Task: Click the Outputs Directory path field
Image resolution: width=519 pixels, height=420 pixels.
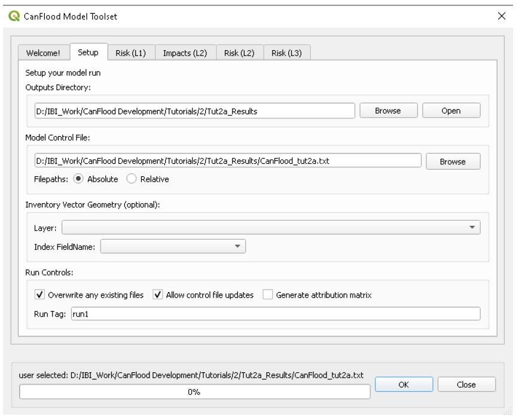Action: (x=195, y=111)
